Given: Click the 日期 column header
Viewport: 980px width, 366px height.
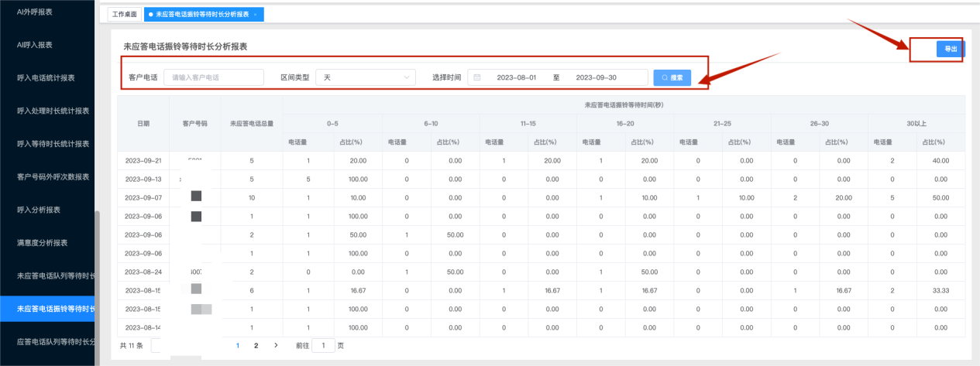Looking at the screenshot, I should click(x=143, y=124).
